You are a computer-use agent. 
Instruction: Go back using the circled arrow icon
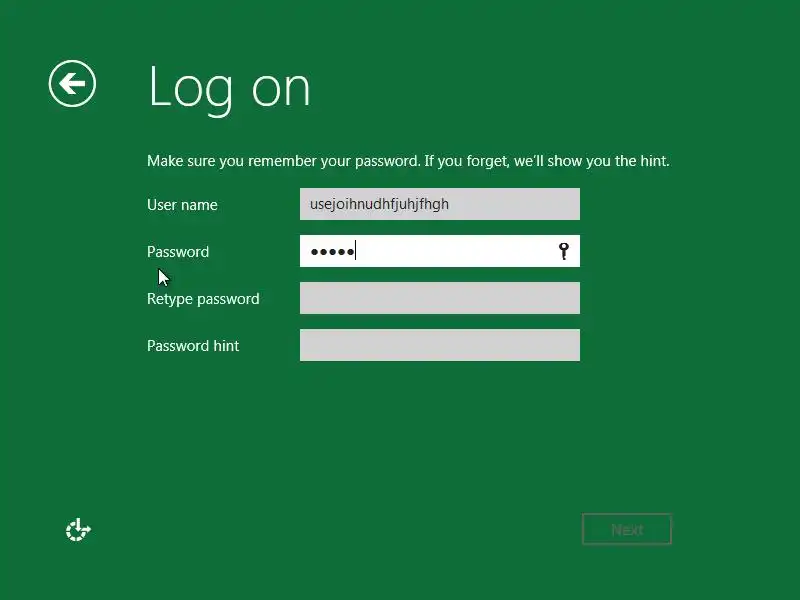(72, 84)
